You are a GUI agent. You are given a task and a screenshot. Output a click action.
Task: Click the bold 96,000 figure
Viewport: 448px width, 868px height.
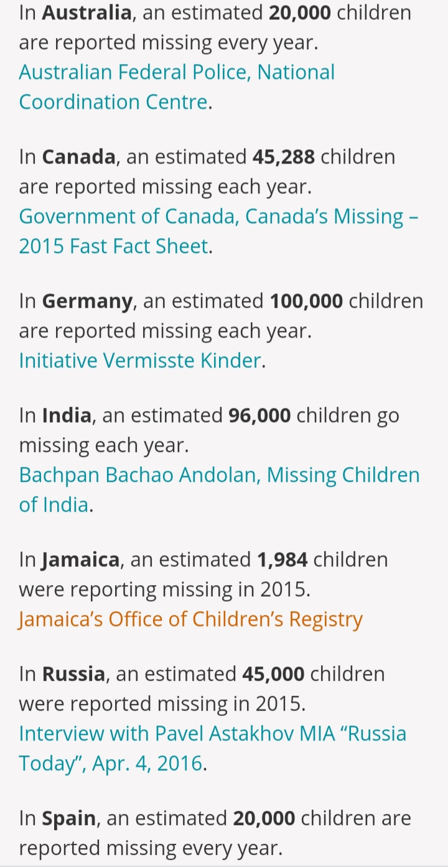pyautogui.click(x=259, y=415)
